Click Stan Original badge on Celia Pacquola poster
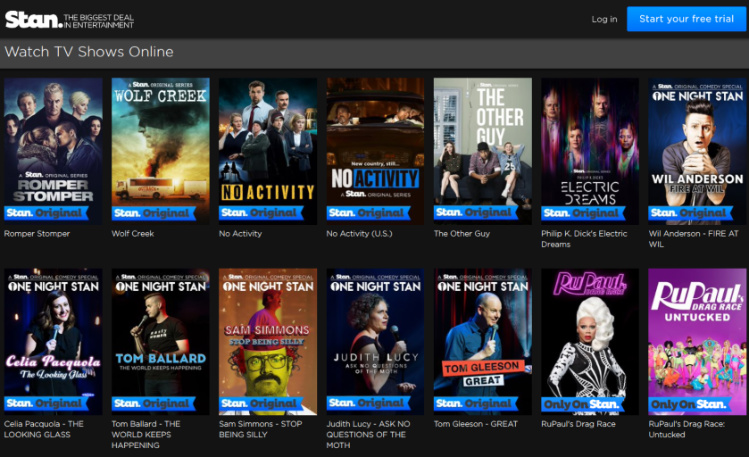The height and width of the screenshot is (457, 749). click(46, 404)
